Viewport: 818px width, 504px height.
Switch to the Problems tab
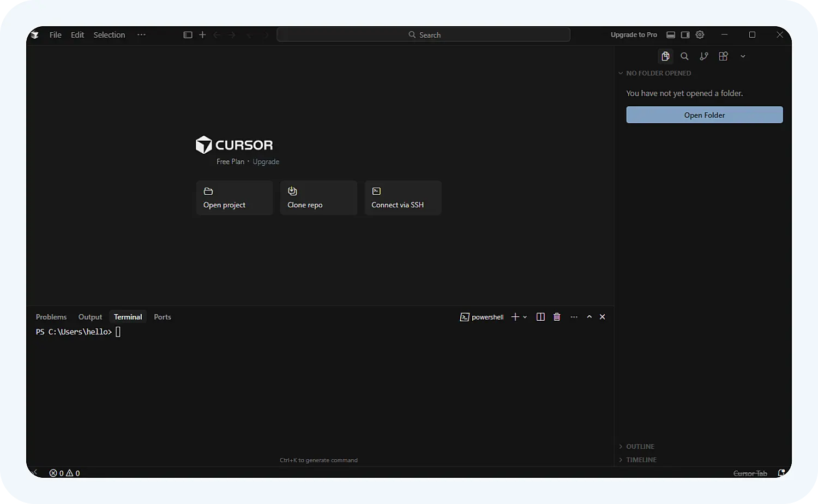tap(51, 317)
